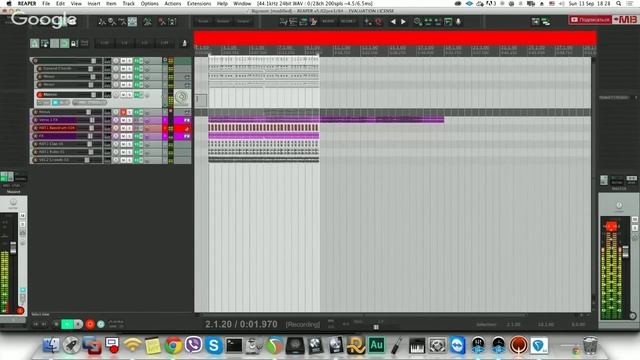Screen dimensions: 640x360
Task: Click volume fader handle of Verse 1 FX track
Action: (92, 120)
